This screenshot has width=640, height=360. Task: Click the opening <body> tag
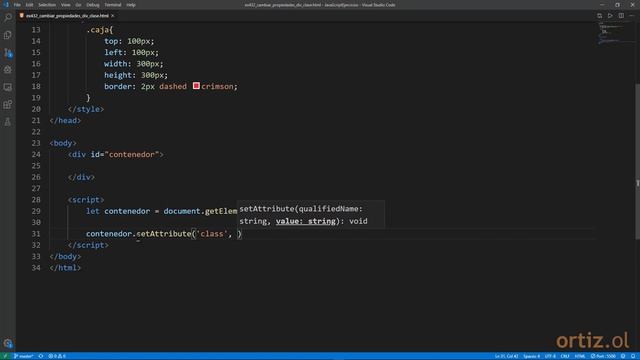[x=63, y=143]
